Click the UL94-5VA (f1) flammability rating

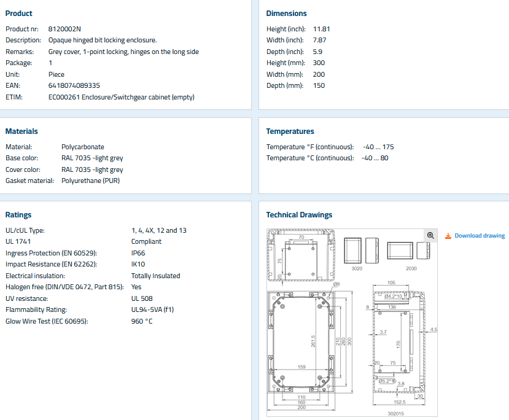[x=152, y=309]
